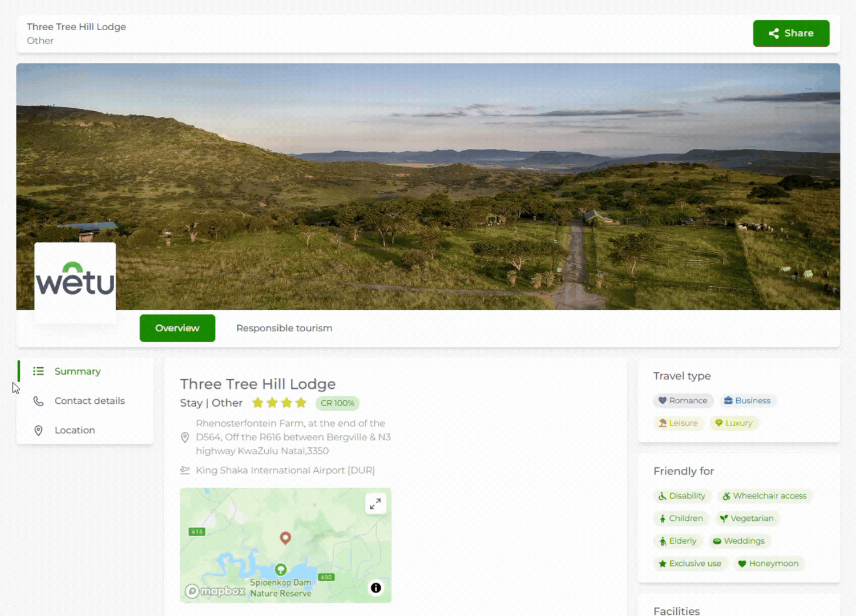Click the Rhenosterfontein Farm address text
Viewport: 856px width, 616px height.
click(x=293, y=437)
